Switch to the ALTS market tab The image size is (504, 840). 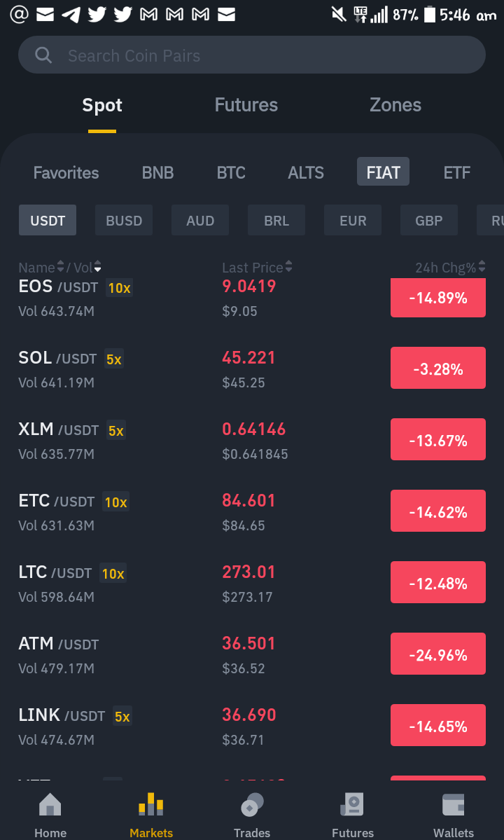click(306, 172)
